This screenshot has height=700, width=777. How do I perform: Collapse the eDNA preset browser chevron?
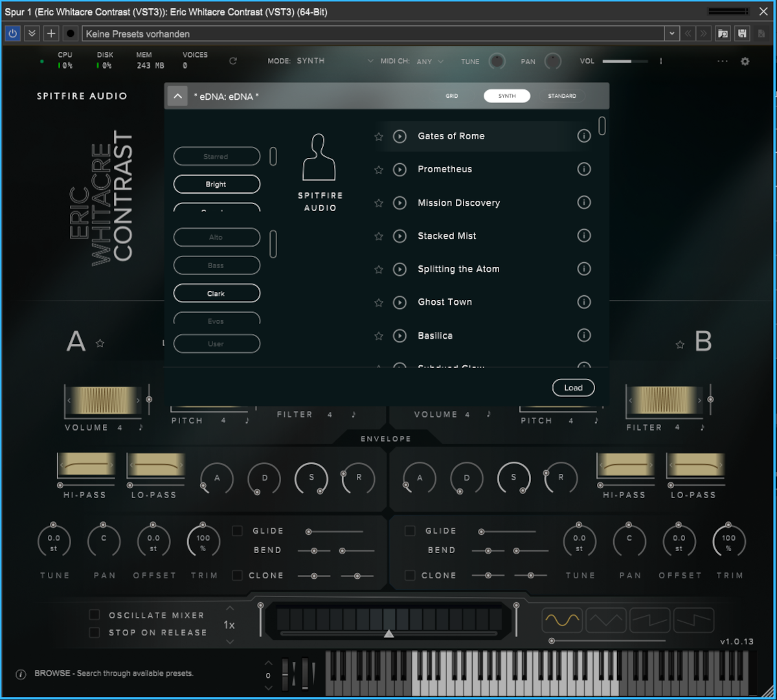point(177,96)
